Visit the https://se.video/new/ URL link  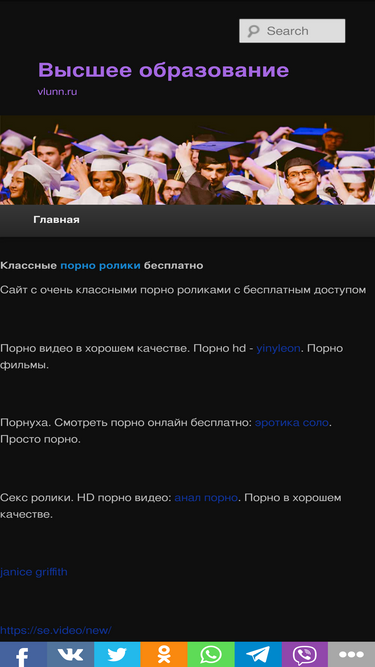click(56, 630)
